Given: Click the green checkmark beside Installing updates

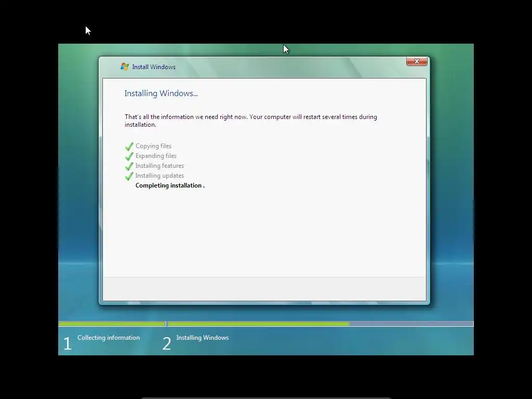Looking at the screenshot, I should [129, 176].
